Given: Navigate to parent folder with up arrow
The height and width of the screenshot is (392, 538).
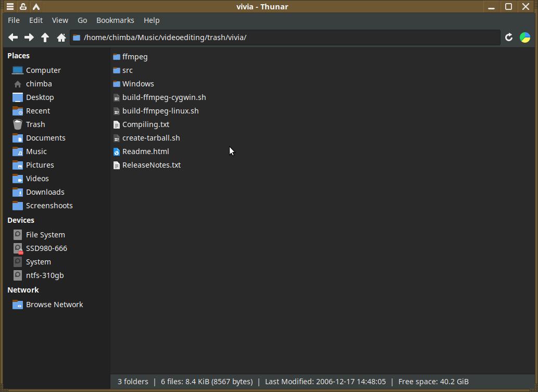Looking at the screenshot, I should [x=45, y=37].
